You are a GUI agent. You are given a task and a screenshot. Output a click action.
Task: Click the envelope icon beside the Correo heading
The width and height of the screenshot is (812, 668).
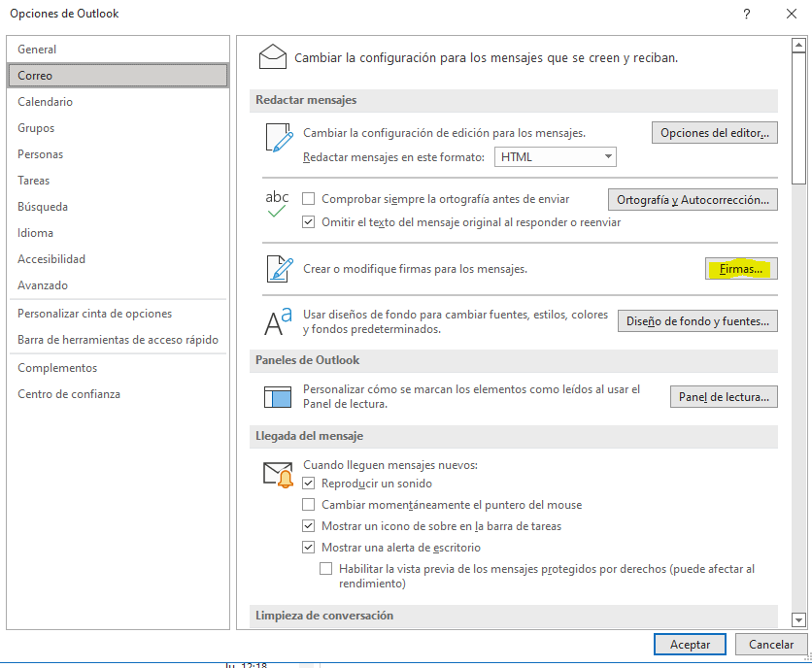click(x=272, y=57)
